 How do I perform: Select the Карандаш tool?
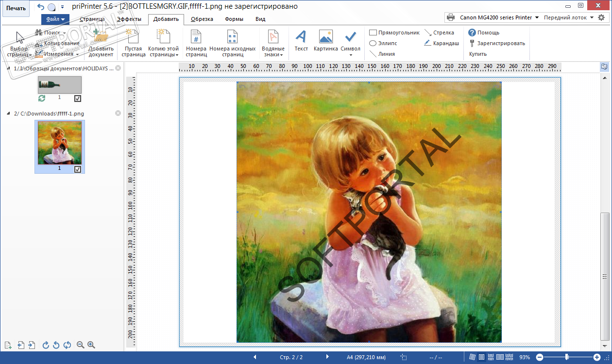coord(441,43)
